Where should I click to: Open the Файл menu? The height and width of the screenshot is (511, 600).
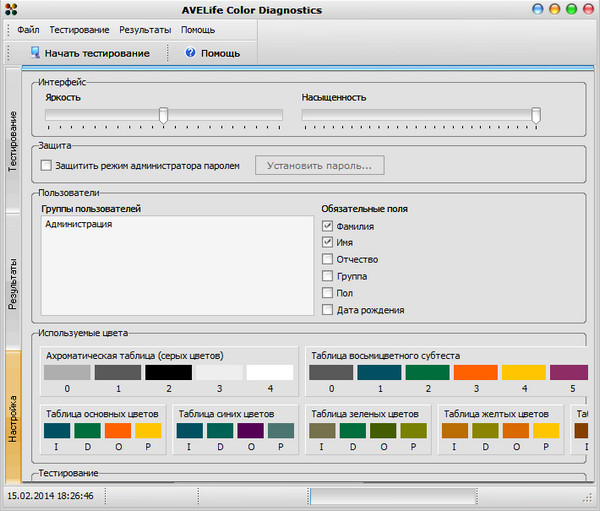(28, 30)
